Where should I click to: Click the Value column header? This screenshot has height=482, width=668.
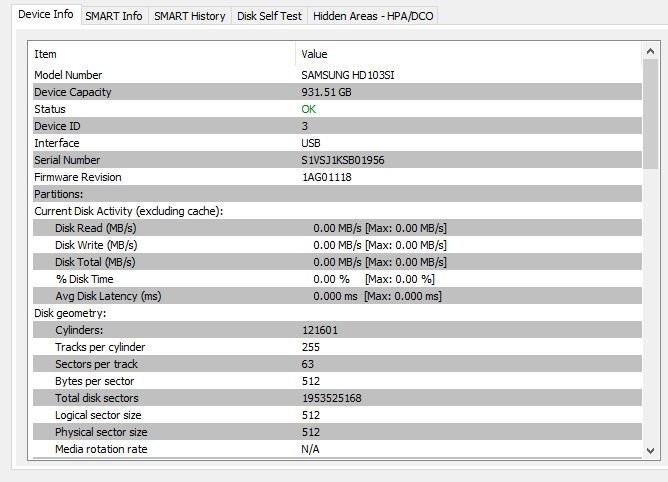click(x=314, y=54)
